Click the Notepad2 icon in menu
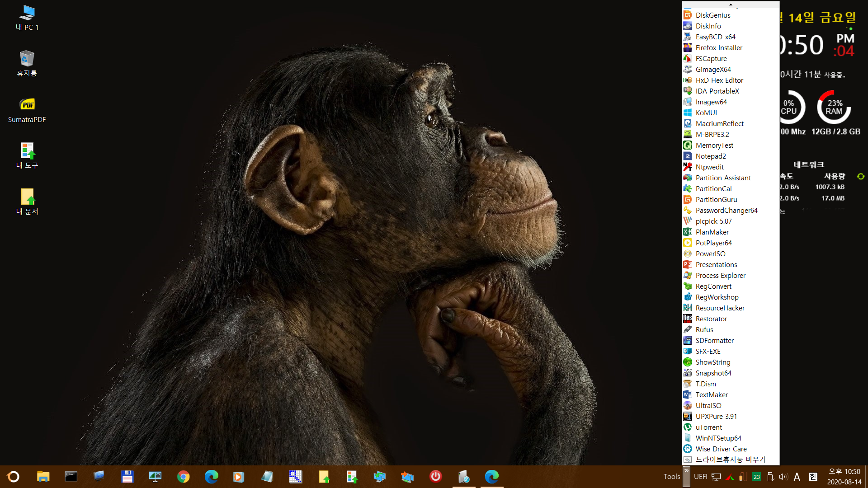Viewport: 868px width, 488px height. pos(688,156)
